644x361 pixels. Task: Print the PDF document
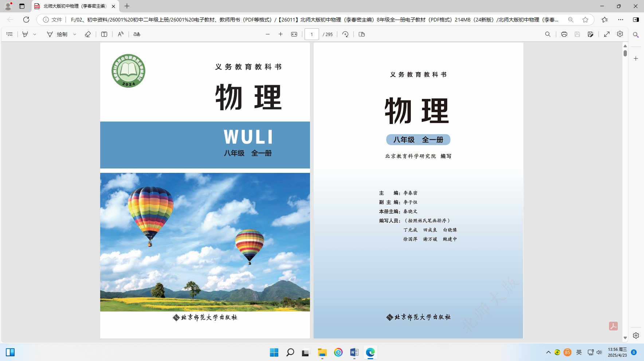(x=564, y=34)
